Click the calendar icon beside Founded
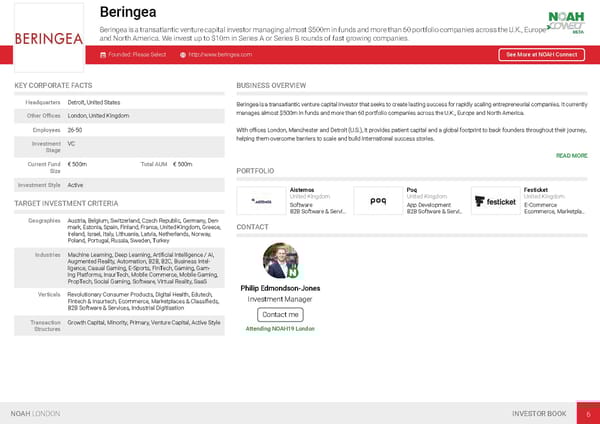 tap(102, 54)
